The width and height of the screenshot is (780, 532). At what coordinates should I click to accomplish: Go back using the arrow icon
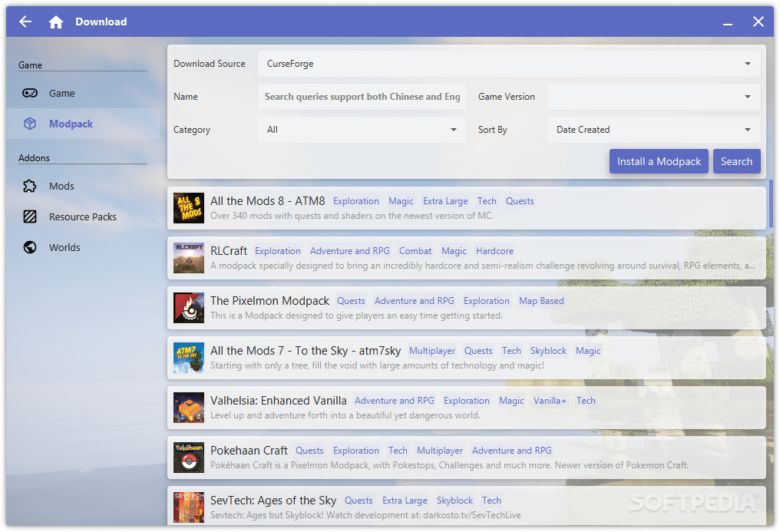point(25,21)
